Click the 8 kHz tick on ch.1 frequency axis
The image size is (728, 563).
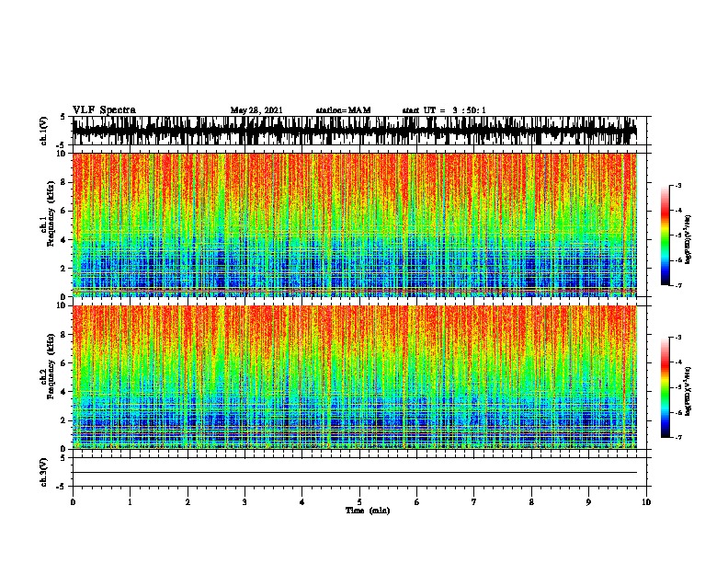click(64, 182)
